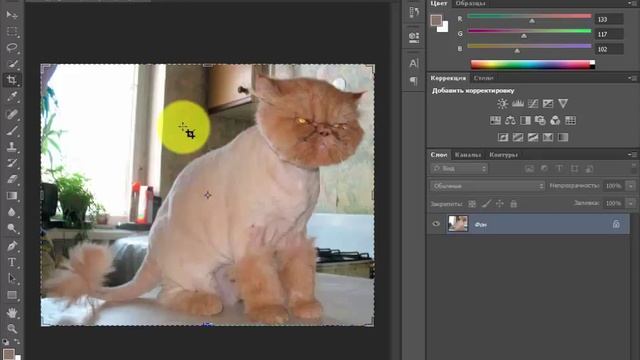Select the History Brush tool
640x360 pixels.
pos(12,163)
